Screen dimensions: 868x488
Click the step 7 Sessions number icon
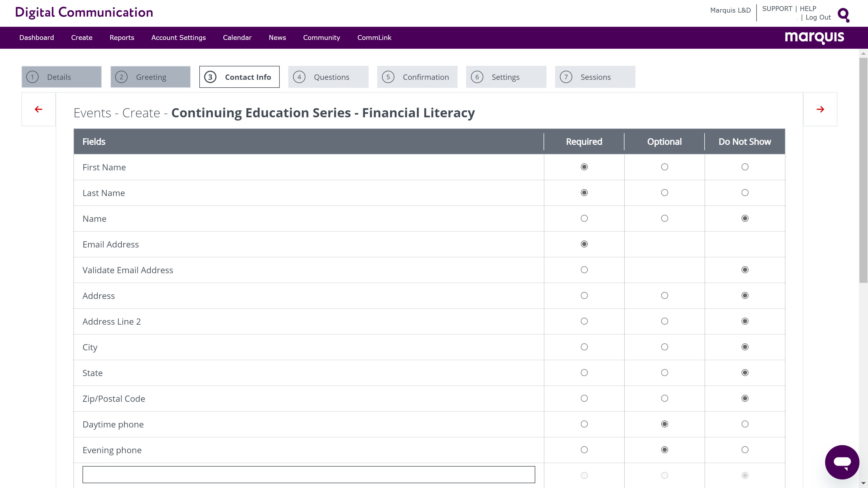[x=566, y=77]
